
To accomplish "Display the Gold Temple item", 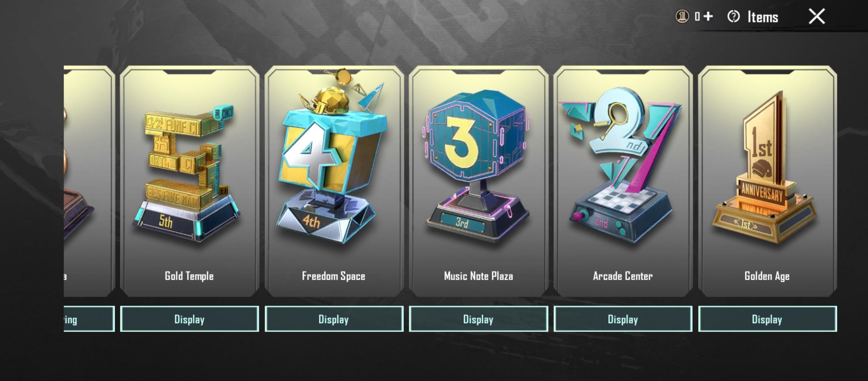I will (189, 319).
